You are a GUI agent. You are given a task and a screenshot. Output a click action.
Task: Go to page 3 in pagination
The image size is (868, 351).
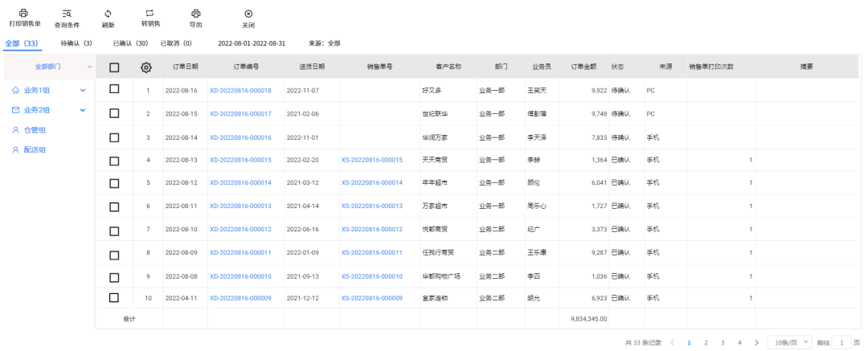click(722, 342)
